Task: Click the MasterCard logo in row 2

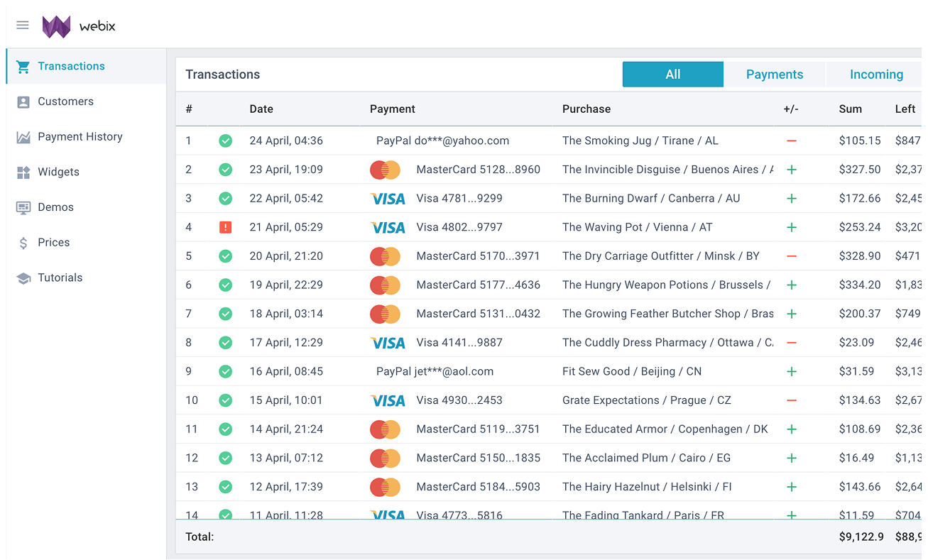Action: coord(385,170)
